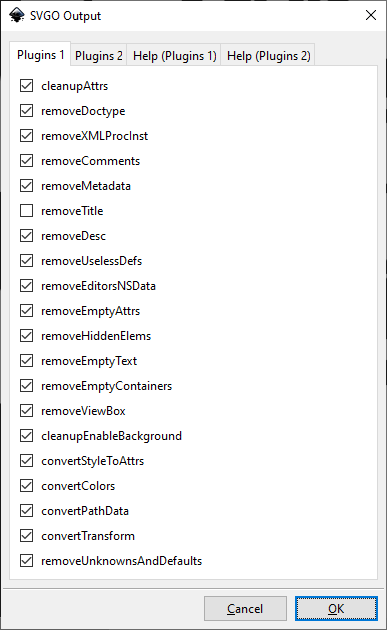Close the SVGO Output dialog
The image size is (387, 630).
coord(371,15)
